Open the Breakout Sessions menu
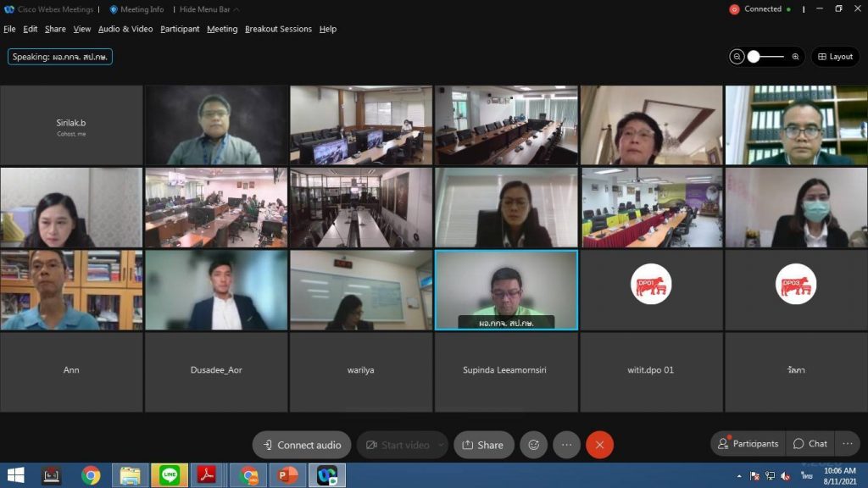 tap(278, 29)
